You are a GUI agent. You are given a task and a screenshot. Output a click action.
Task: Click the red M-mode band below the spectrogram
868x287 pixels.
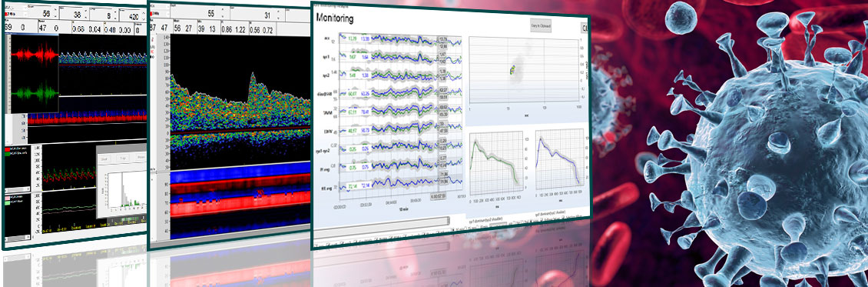coord(240,208)
